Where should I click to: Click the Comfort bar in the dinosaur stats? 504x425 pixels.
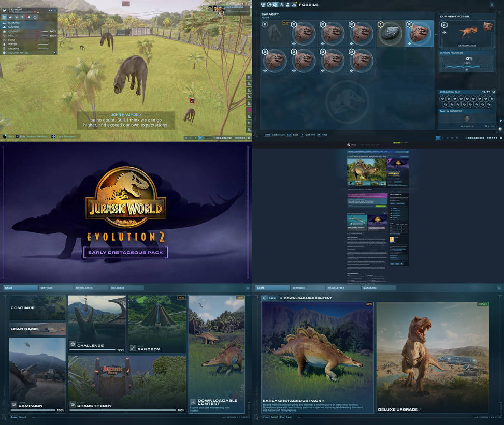click(42, 31)
